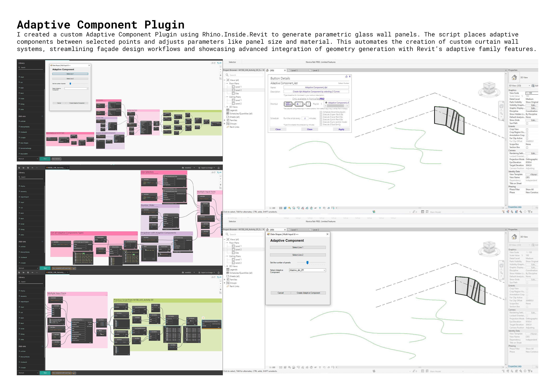Viewport: 555px width, 392px height.
Task: Tick the Crop View checkbox in Properties
Action: 527,130
